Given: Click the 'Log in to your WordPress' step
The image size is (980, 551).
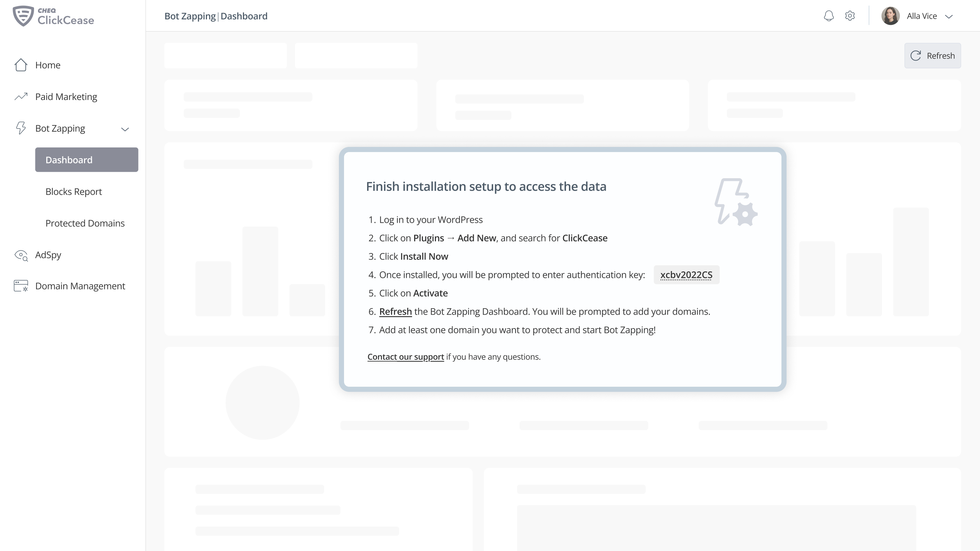Looking at the screenshot, I should point(431,219).
